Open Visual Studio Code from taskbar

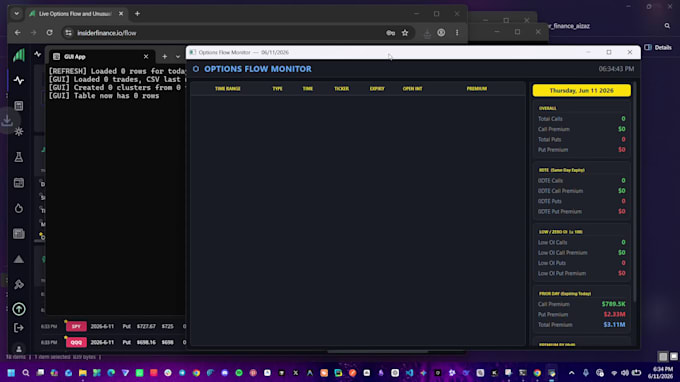click(409, 372)
